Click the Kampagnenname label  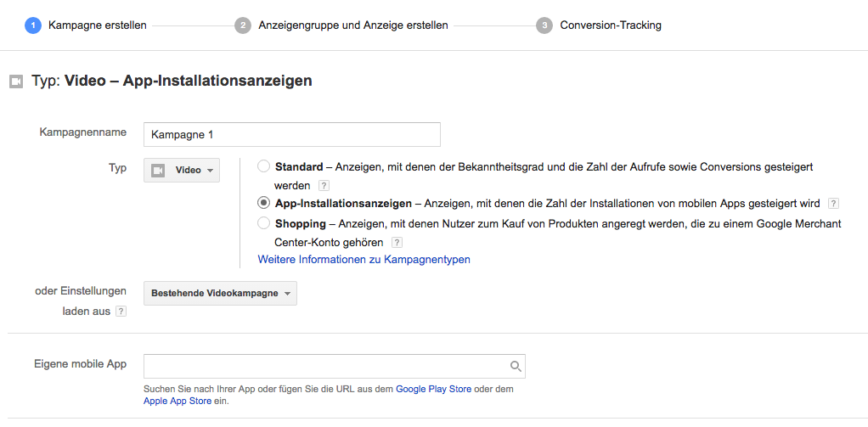click(x=83, y=132)
